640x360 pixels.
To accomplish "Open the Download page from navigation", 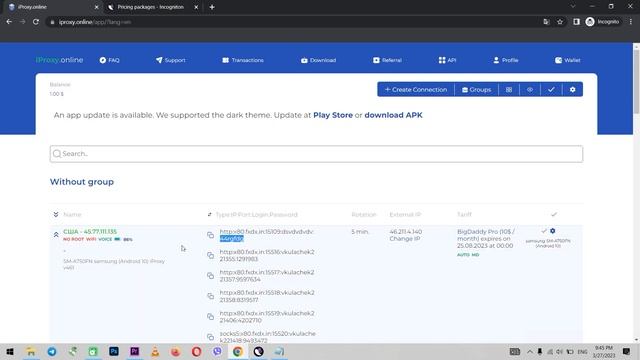I will (318, 60).
